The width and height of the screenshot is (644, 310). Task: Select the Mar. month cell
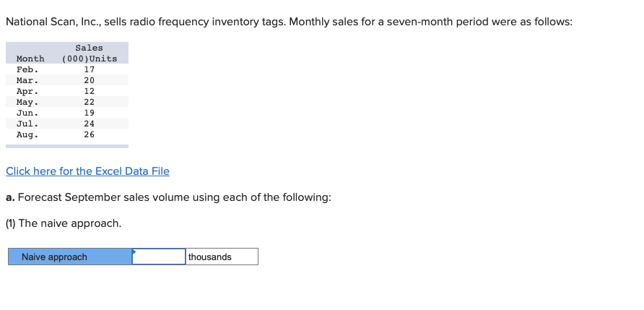[27, 80]
